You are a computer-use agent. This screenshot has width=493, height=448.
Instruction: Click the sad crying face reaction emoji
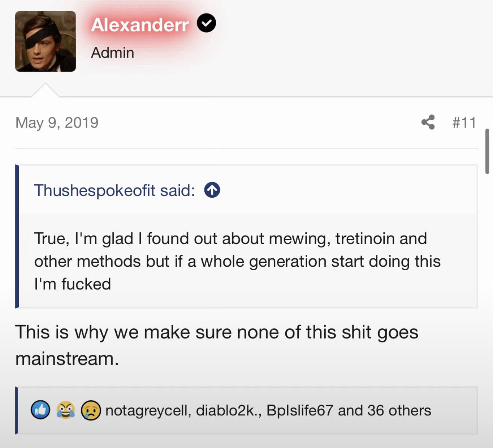click(91, 410)
